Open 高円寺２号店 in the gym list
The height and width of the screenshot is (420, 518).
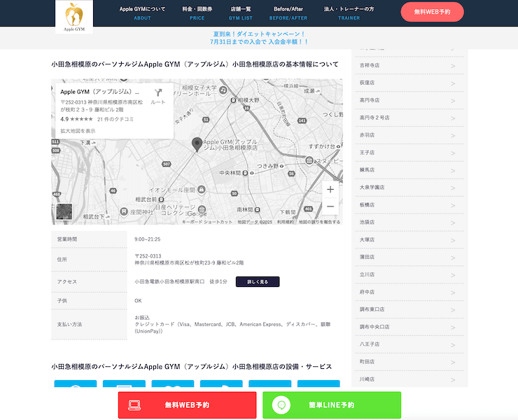(x=409, y=118)
